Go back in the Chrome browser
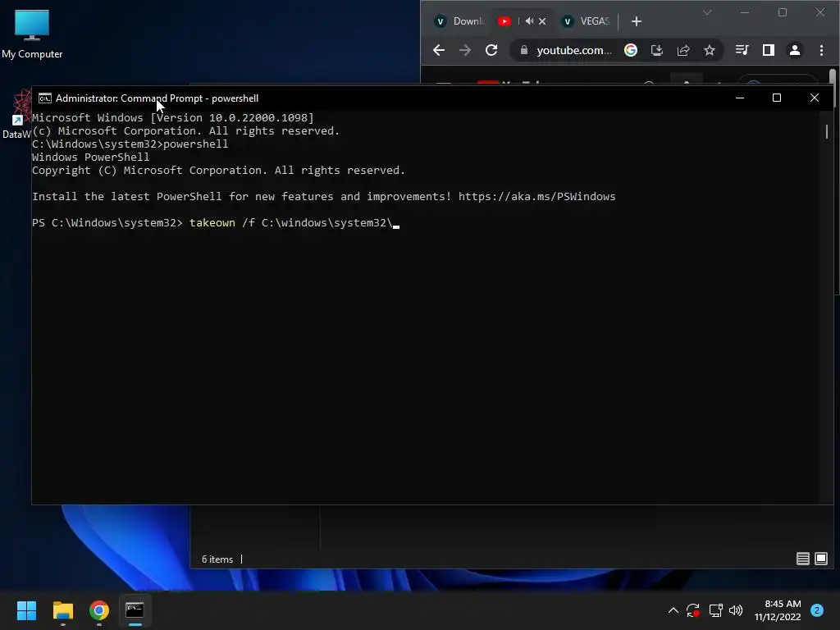This screenshot has height=630, width=840. (x=439, y=50)
